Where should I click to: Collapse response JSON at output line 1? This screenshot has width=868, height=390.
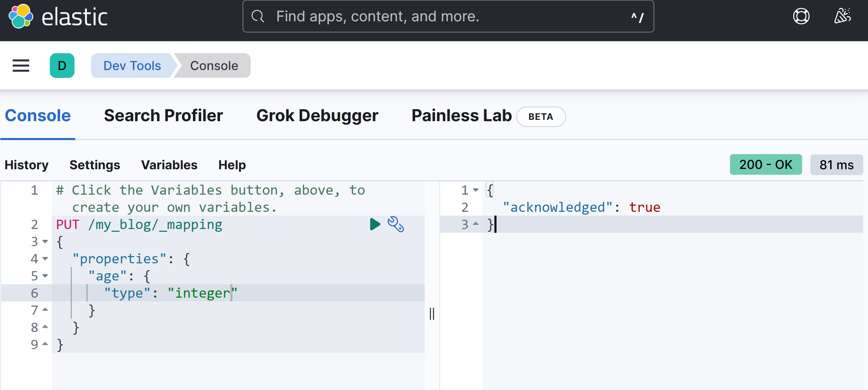(476, 190)
